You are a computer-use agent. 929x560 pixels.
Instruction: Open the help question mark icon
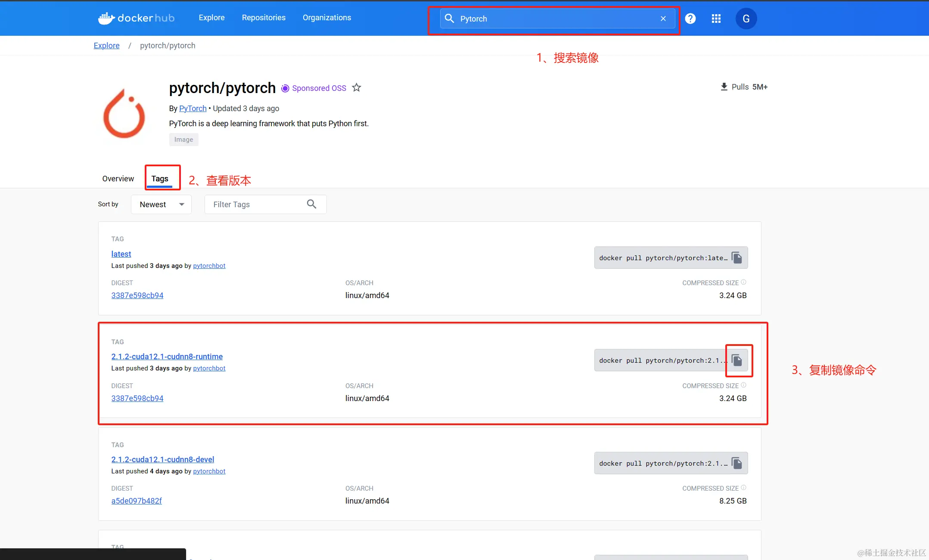(690, 19)
